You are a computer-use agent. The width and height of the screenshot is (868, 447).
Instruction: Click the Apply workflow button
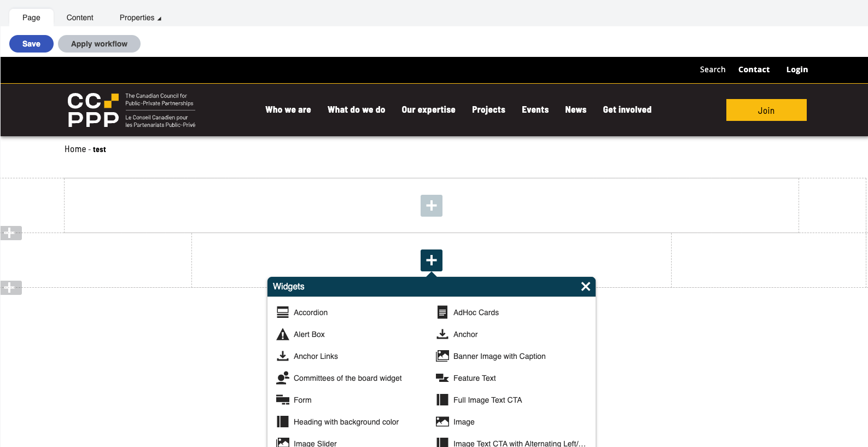coord(99,44)
